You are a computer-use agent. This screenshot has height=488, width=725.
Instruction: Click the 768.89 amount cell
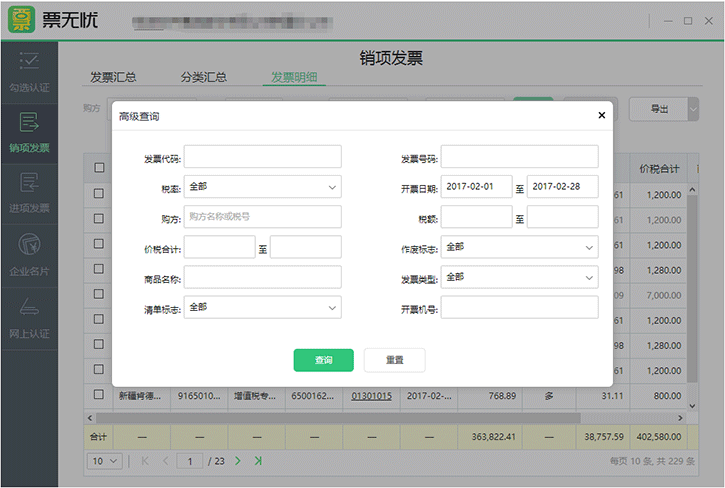(490, 396)
